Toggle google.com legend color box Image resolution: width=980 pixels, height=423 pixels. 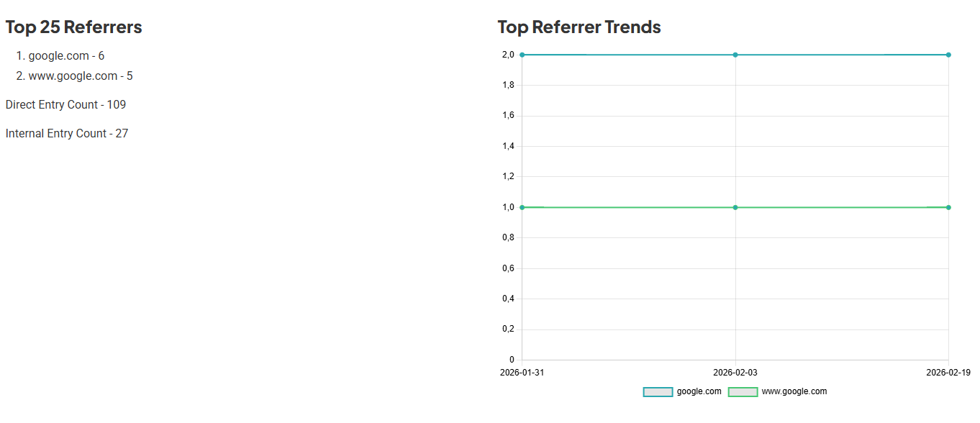tap(658, 392)
